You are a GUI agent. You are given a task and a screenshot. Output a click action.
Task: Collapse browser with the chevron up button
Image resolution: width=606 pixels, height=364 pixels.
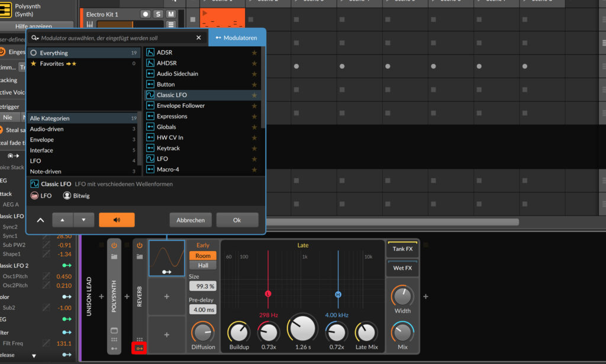click(40, 220)
